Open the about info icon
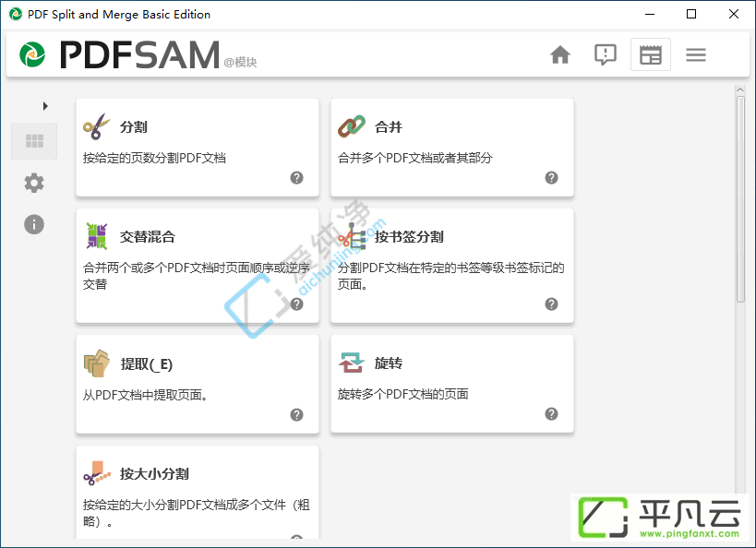Screen dimensions: 756x548 pyautogui.click(x=34, y=224)
